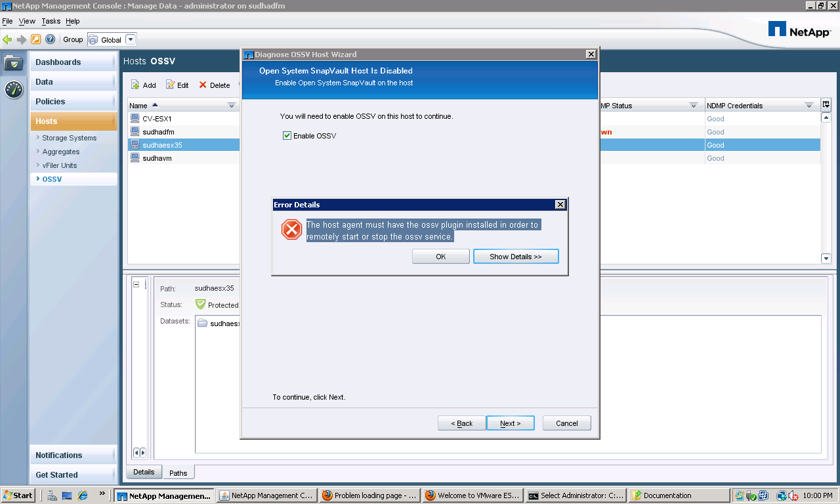
Task: Open the Global group dropdown
Action: tap(131, 39)
